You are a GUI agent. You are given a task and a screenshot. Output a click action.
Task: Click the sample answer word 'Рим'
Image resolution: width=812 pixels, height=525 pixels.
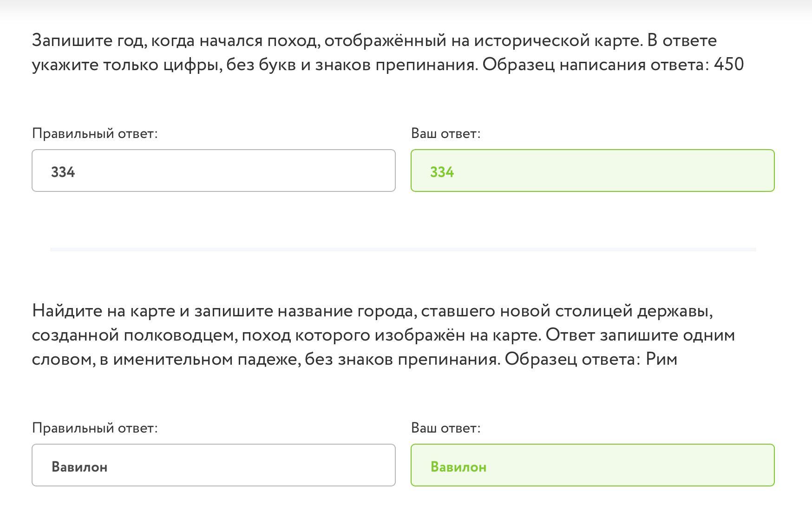tap(661, 359)
